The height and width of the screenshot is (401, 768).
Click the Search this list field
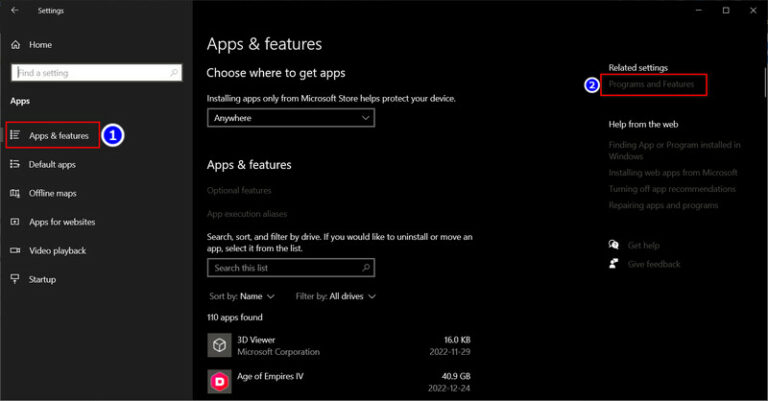tap(284, 268)
